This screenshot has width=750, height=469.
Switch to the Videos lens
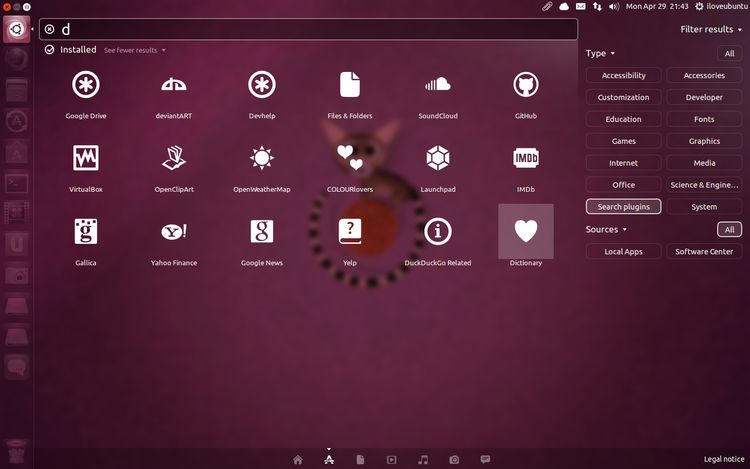391,460
